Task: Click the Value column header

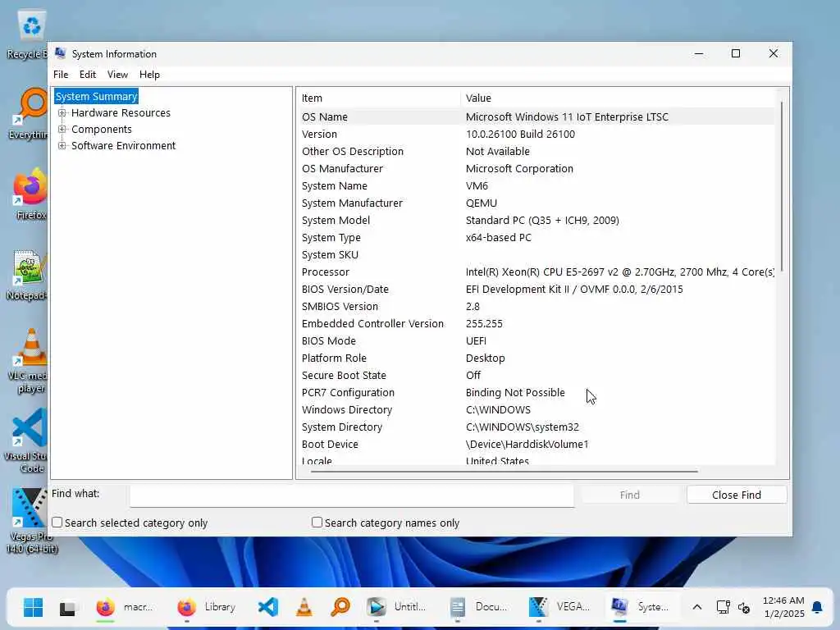Action: point(618,98)
